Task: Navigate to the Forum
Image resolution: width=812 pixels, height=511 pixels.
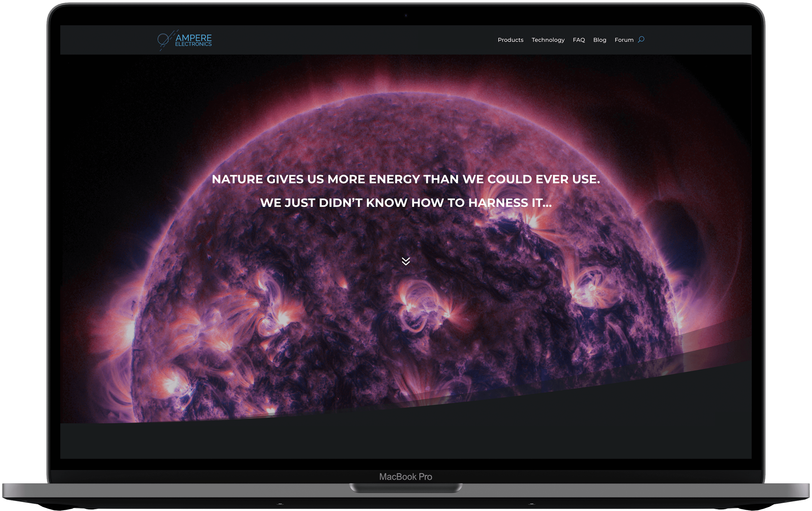Action: tap(624, 40)
